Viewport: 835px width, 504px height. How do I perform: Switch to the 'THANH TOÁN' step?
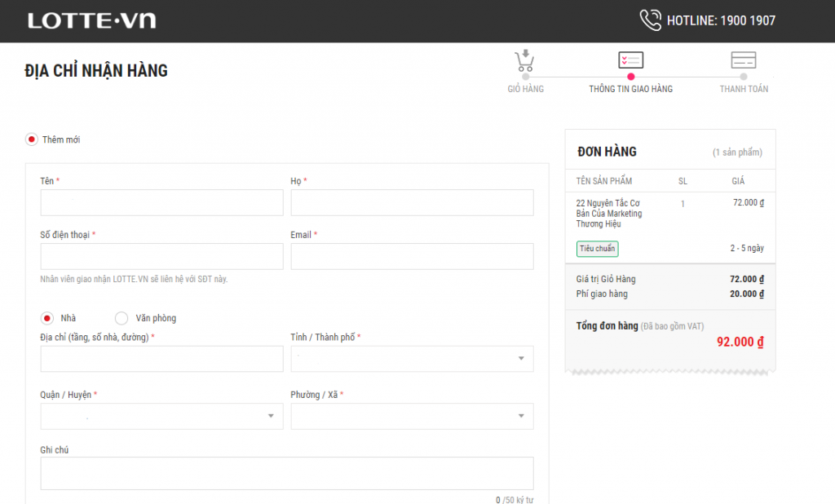coord(743,89)
